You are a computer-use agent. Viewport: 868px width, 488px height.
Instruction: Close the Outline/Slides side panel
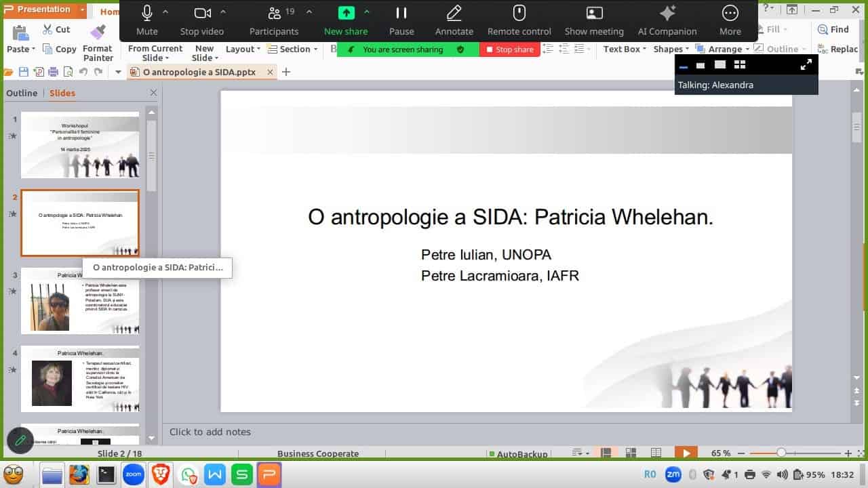pos(153,93)
